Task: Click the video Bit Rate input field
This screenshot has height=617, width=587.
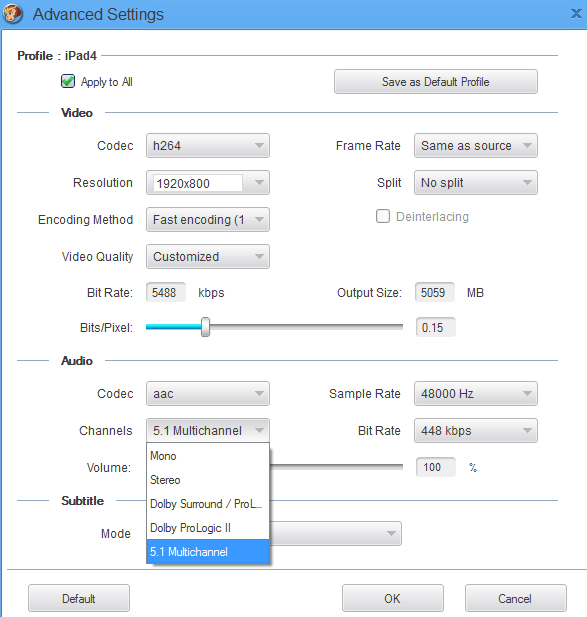Action: point(166,292)
